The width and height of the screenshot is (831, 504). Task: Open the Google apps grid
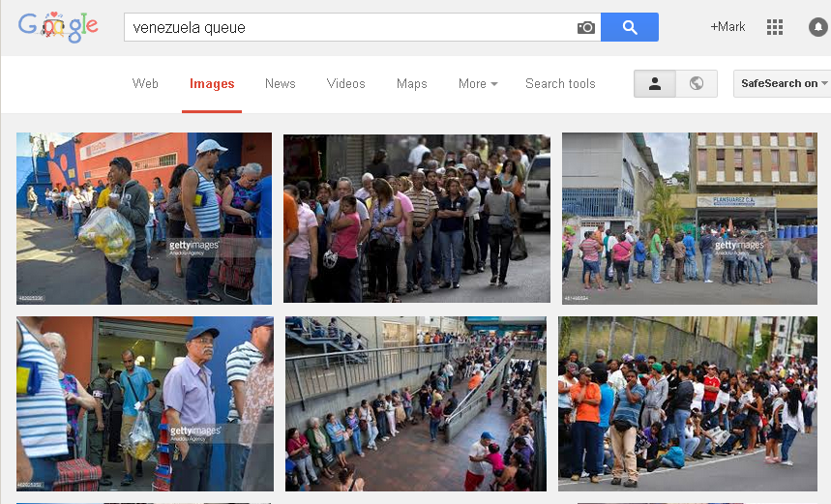coord(774,27)
